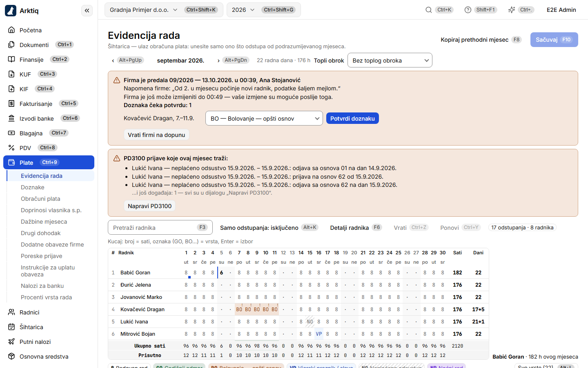
Task: Toggle the Samo odstupanja filter
Action: (269, 228)
